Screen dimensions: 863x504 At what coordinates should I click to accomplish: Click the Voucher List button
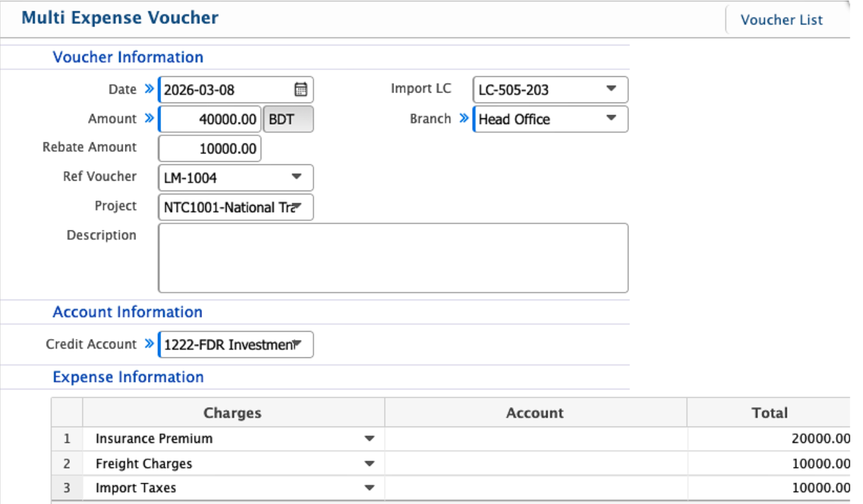click(781, 20)
